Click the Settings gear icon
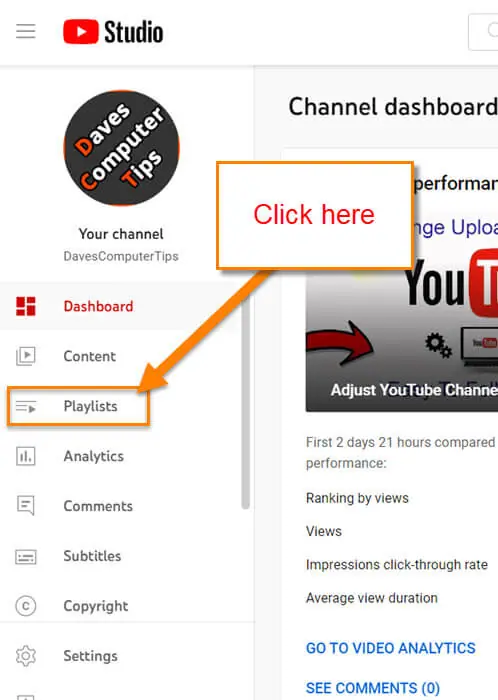Image resolution: width=498 pixels, height=700 pixels. (x=25, y=656)
